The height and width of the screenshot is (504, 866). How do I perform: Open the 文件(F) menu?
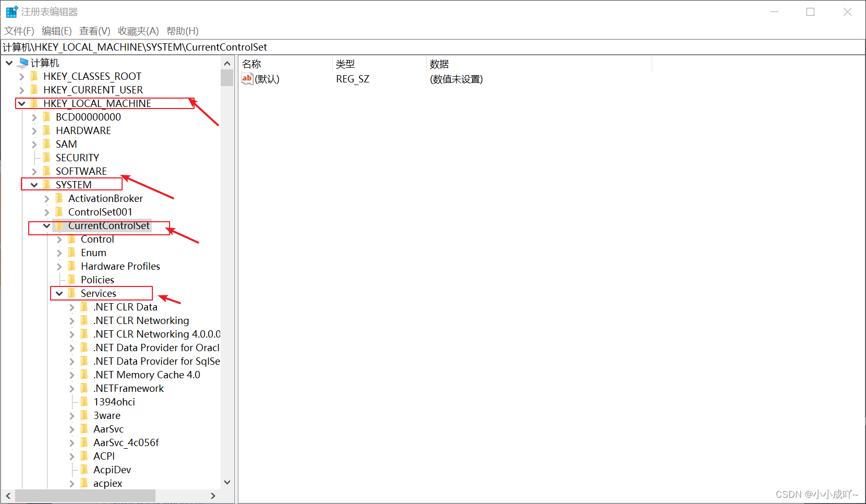[x=19, y=31]
